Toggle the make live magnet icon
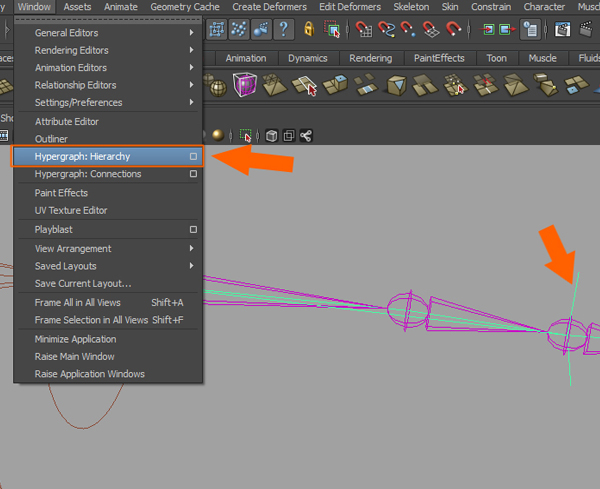The width and height of the screenshot is (600, 489). [453, 29]
